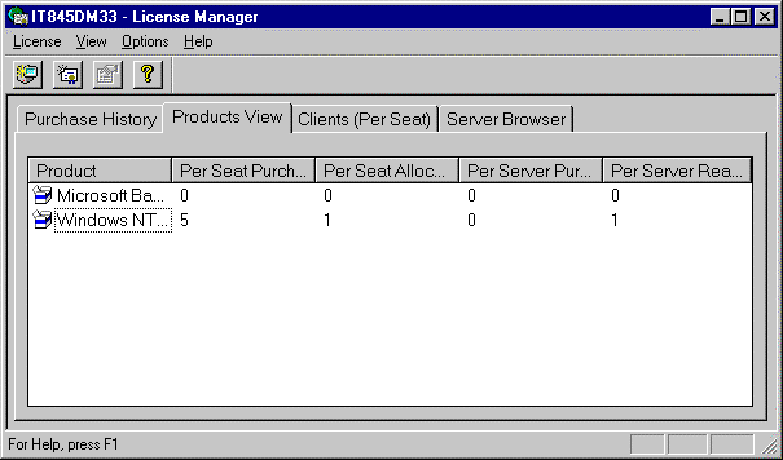Open the License menu
Screen dimensions: 783x460
[37, 42]
